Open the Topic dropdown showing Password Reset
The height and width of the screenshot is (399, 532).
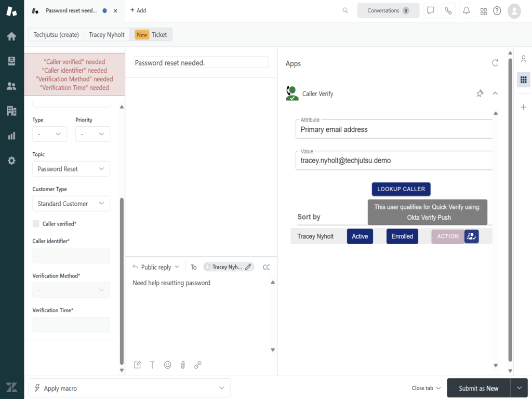click(x=71, y=169)
